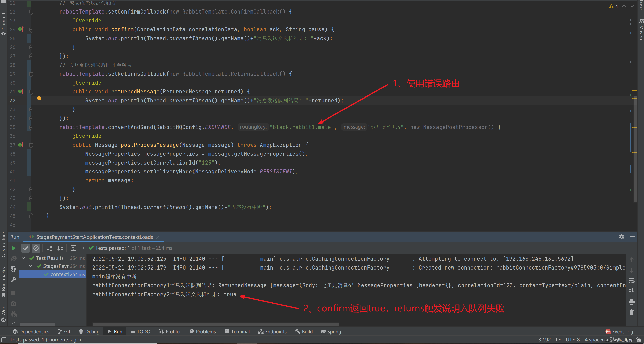
Task: Open the Debug tool window
Action: pyautogui.click(x=89, y=331)
